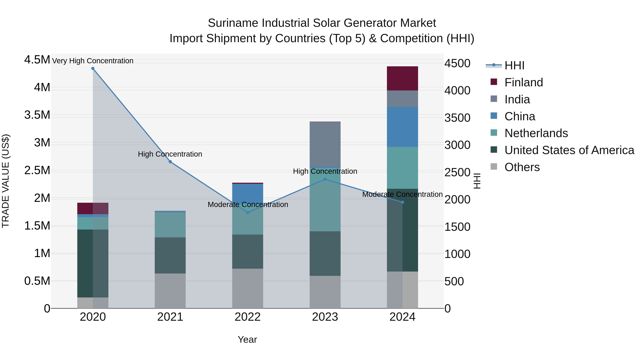Click 'High Concentration' label near 2021
The image size is (644, 362).
[170, 154]
